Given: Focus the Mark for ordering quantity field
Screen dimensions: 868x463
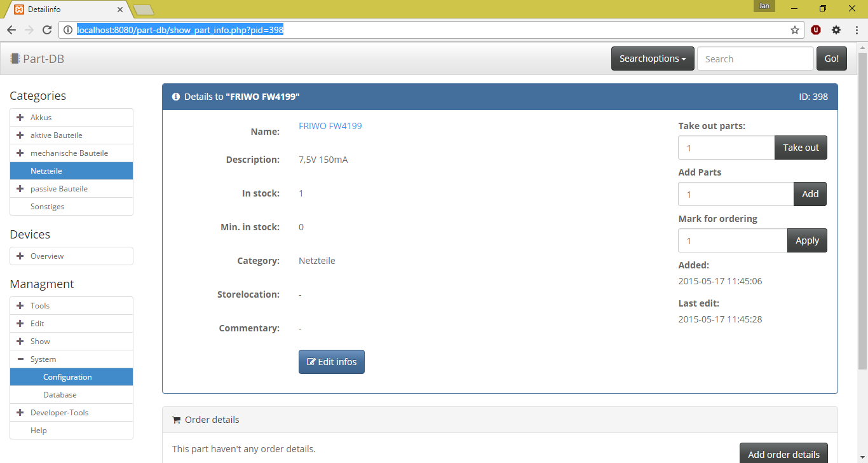Looking at the screenshot, I should 733,240.
